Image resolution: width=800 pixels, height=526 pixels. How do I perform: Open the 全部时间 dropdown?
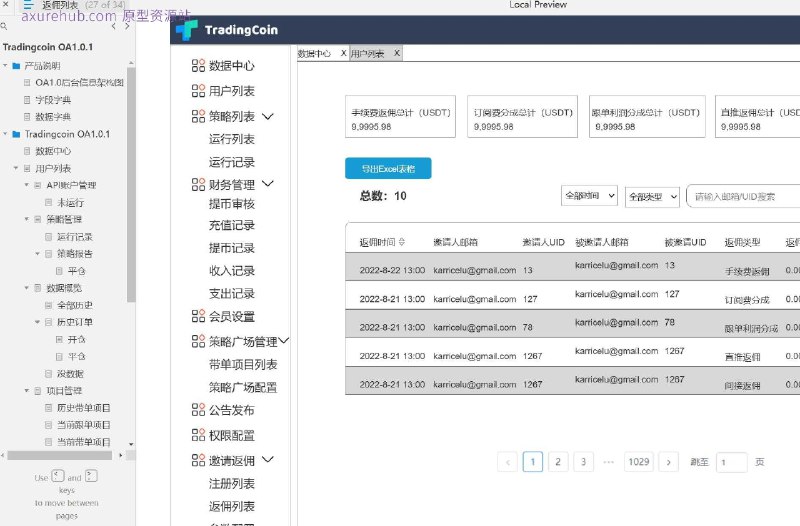coord(589,195)
